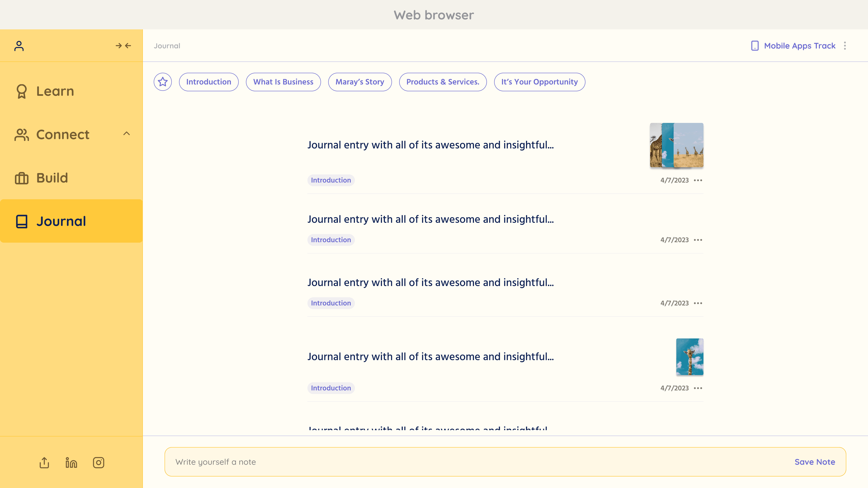Click the 4/7/2023 date on third entry
The width and height of the screenshot is (868, 488).
[675, 303]
